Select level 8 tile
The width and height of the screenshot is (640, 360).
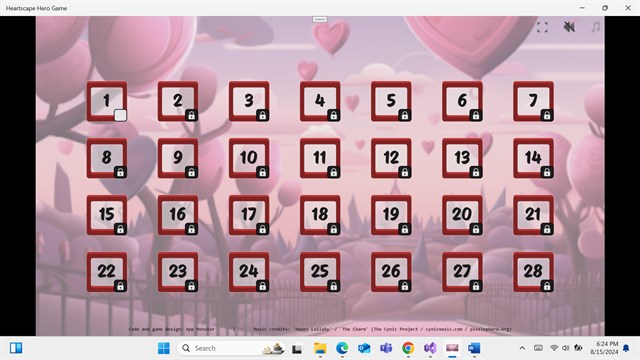(107, 158)
